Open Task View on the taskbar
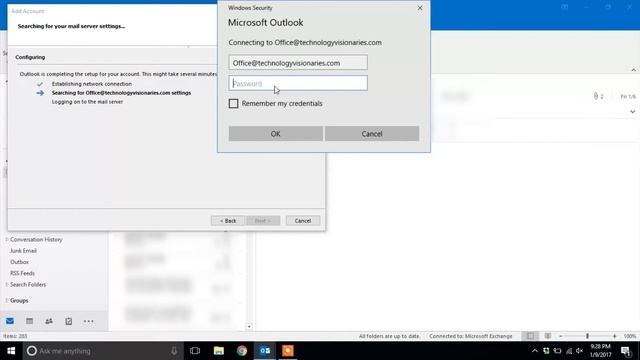 195,351
